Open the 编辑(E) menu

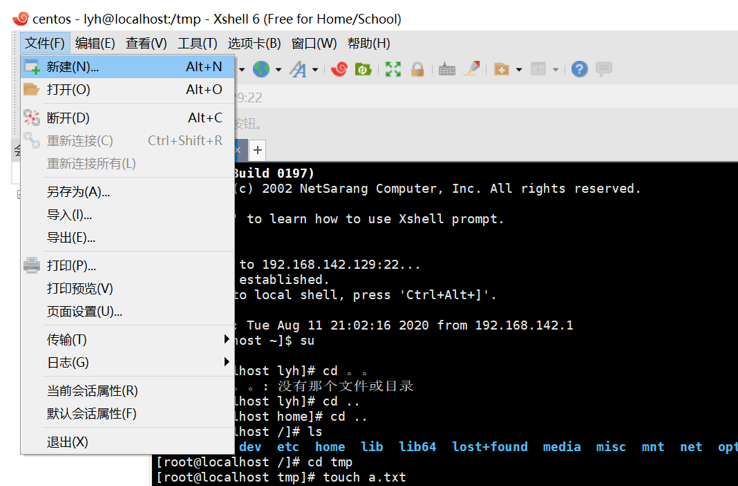(x=95, y=43)
